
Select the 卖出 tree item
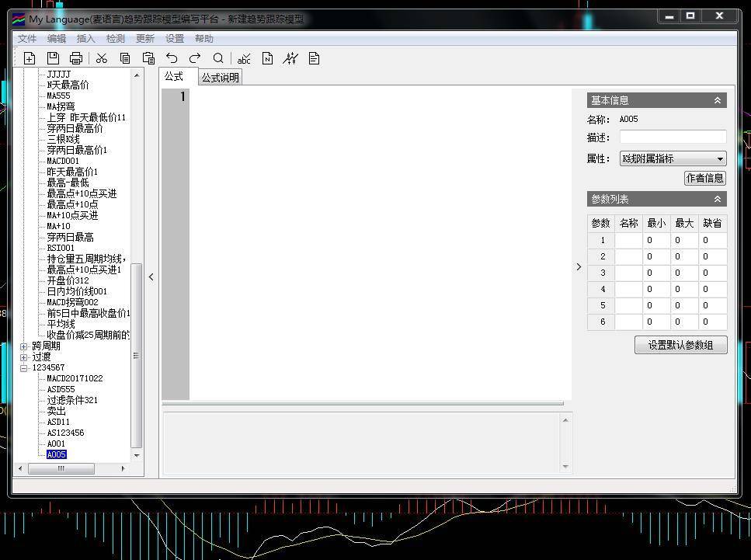click(56, 411)
